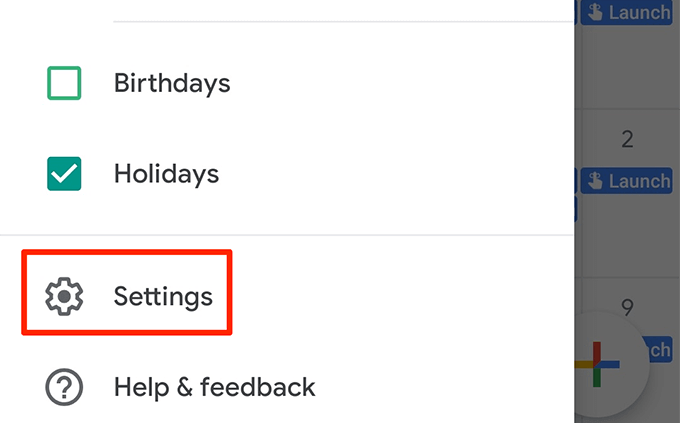Open the partially hidden event under date 9
The width and height of the screenshot is (680, 423).
655,350
